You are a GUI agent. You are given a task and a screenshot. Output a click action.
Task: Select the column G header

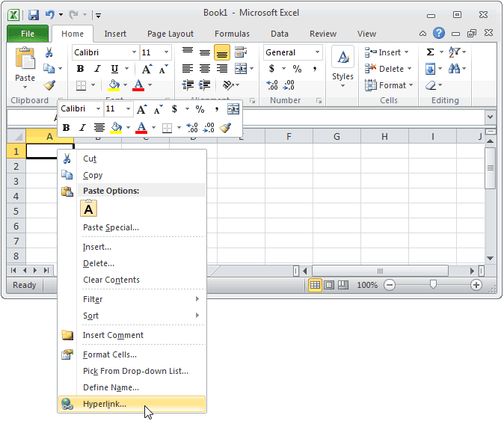point(336,137)
